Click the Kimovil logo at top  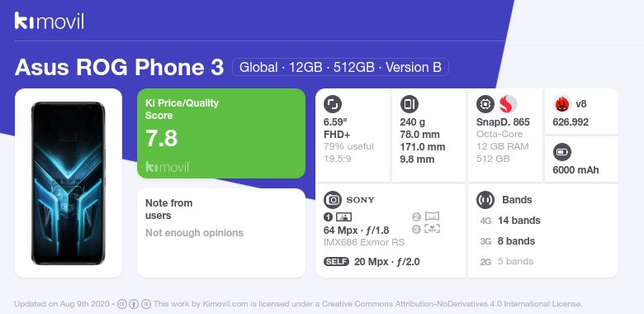pos(50,21)
